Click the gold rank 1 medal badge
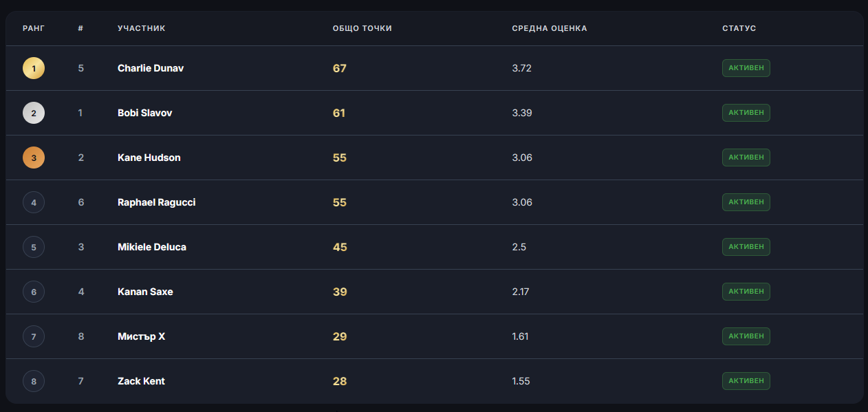 (34, 68)
